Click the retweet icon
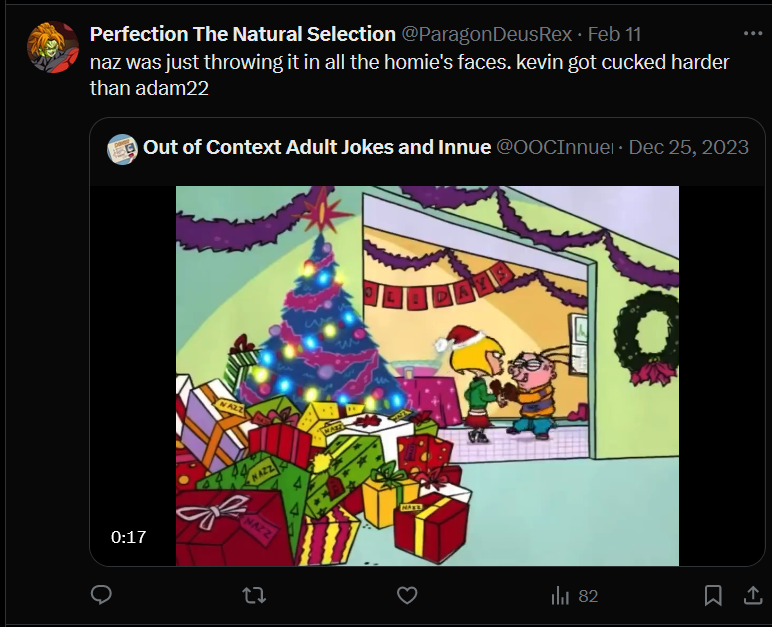772x627 pixels. 254,596
